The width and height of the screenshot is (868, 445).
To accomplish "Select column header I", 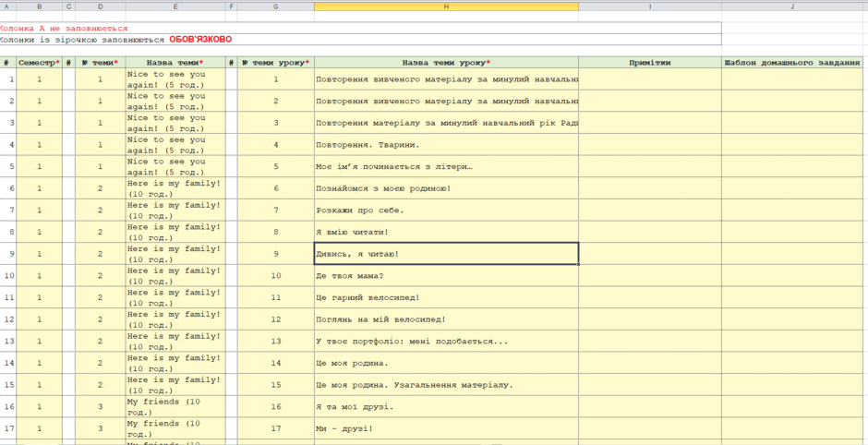I will click(650, 6).
